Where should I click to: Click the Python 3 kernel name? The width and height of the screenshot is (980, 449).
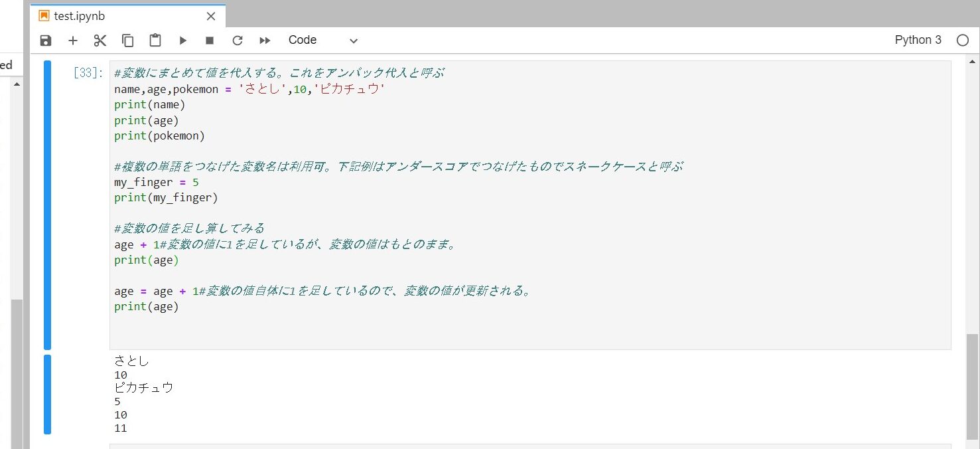pos(918,40)
